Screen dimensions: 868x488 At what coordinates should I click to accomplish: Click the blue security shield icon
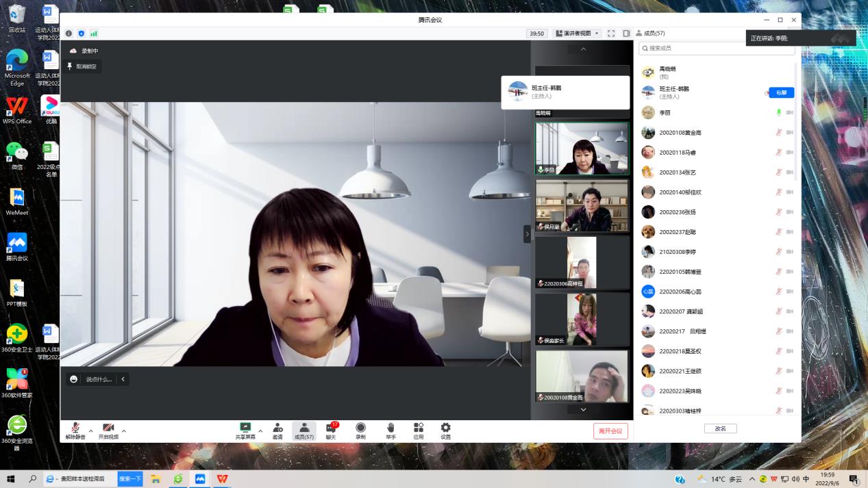pyautogui.click(x=82, y=34)
